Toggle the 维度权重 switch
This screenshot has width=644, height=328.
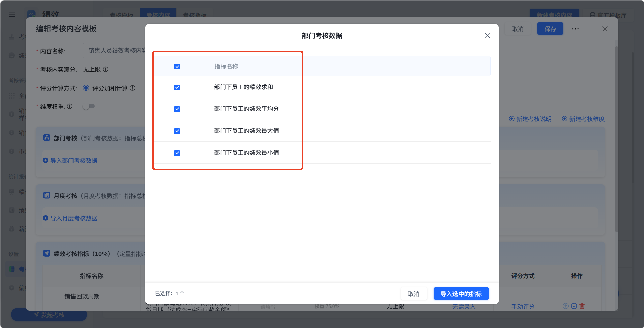89,106
